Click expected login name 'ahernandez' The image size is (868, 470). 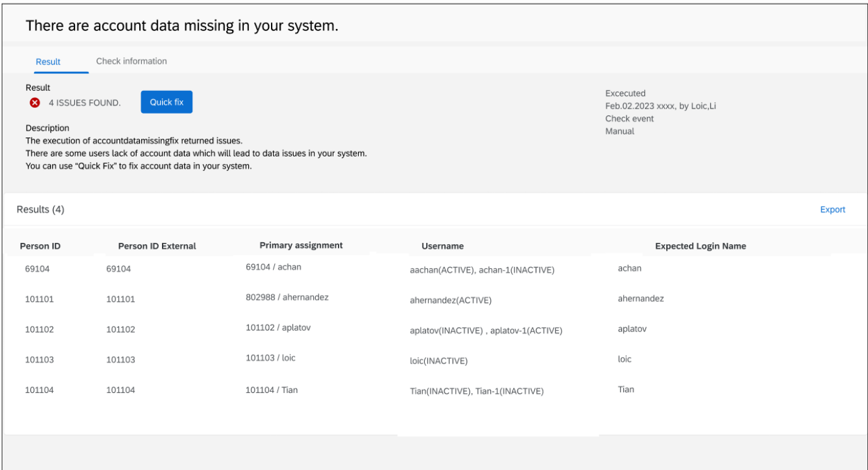[640, 298]
